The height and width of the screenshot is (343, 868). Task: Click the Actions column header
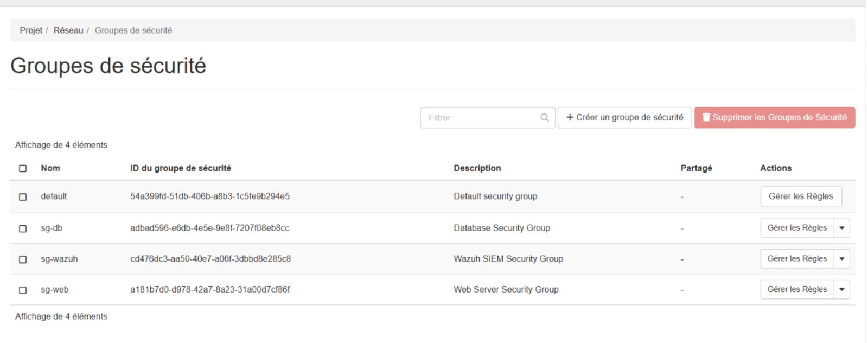776,168
